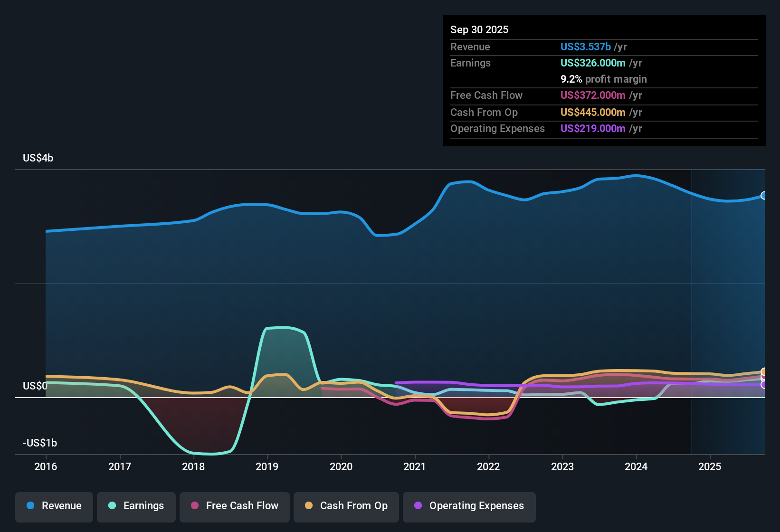Toggle the Revenue series visibility
The height and width of the screenshot is (532, 780).
pos(54,506)
